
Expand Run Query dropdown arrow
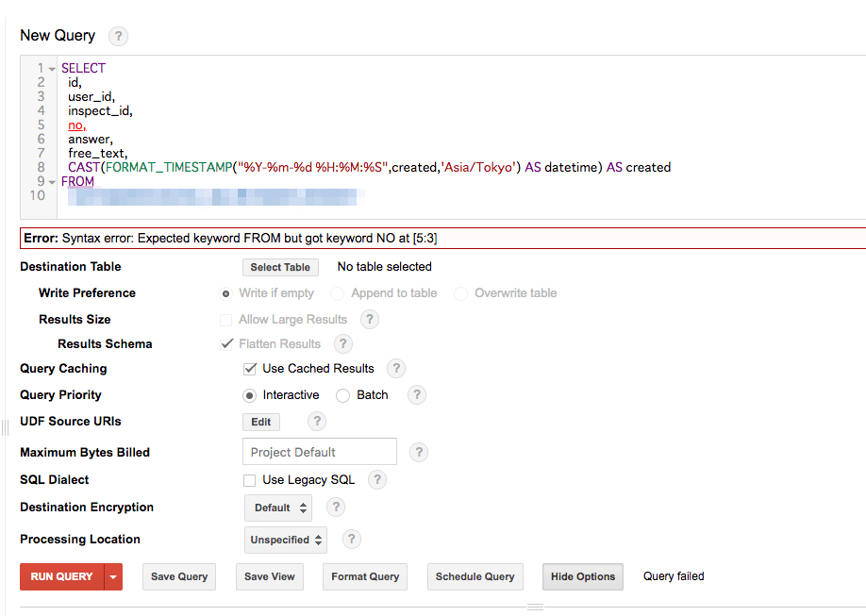tap(114, 576)
